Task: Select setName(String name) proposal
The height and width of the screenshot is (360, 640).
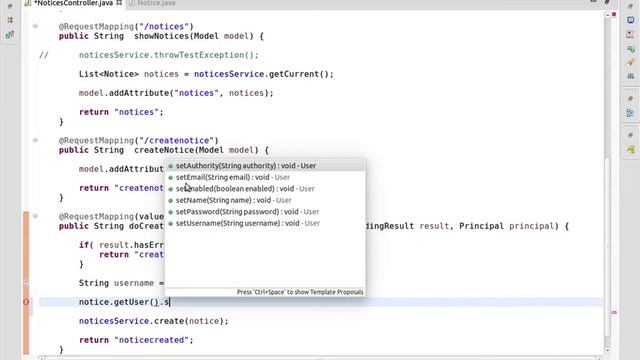Action: coord(265,200)
